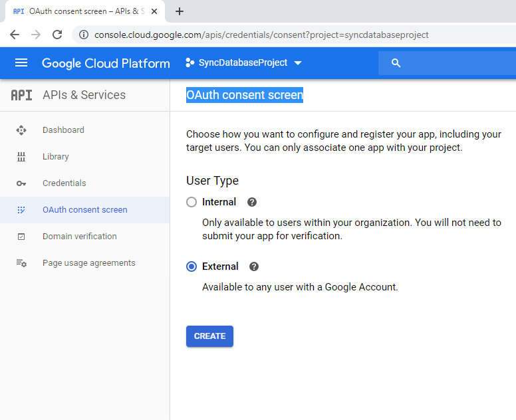Click the search magnifier icon
Image resolution: width=516 pixels, height=420 pixels.
click(396, 63)
